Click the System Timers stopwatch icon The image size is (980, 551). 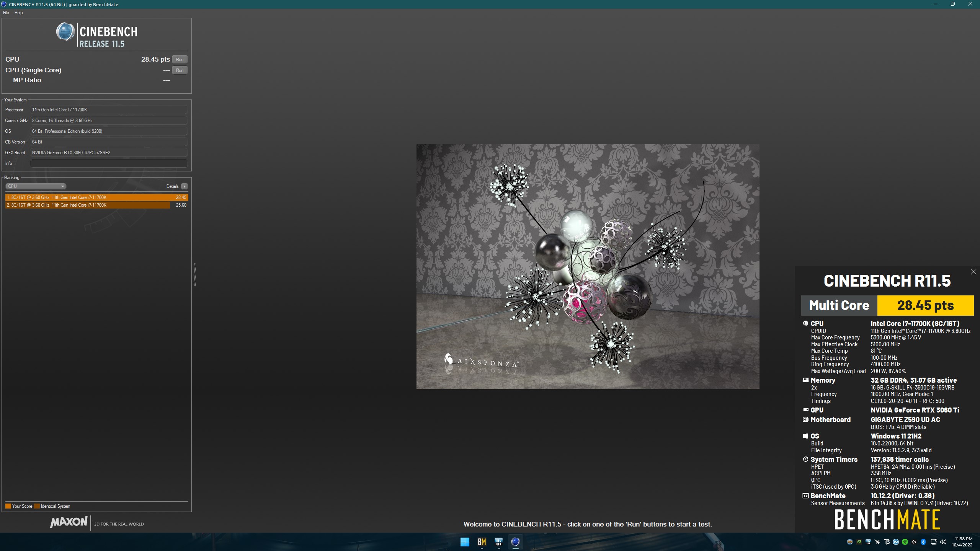[805, 459]
